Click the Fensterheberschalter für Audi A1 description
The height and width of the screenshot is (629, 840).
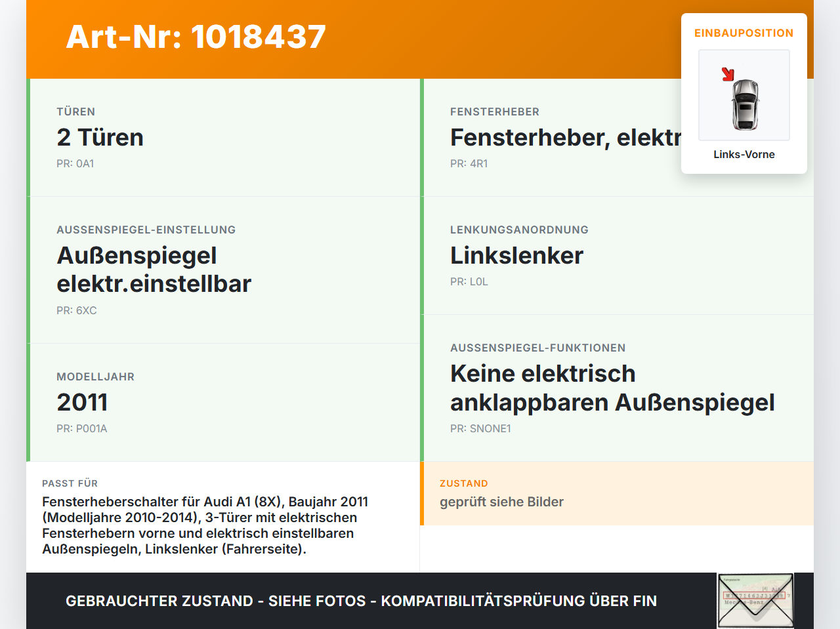[x=205, y=525]
